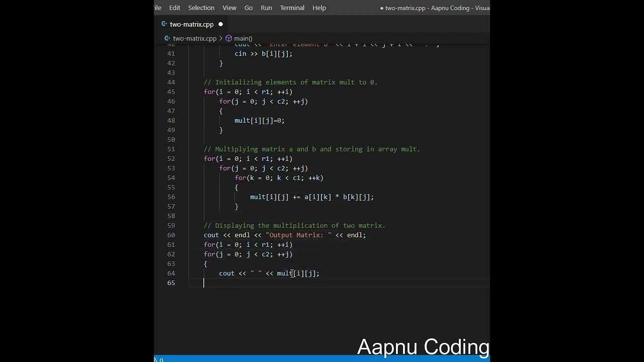Click closing brace on line 57

(x=236, y=206)
